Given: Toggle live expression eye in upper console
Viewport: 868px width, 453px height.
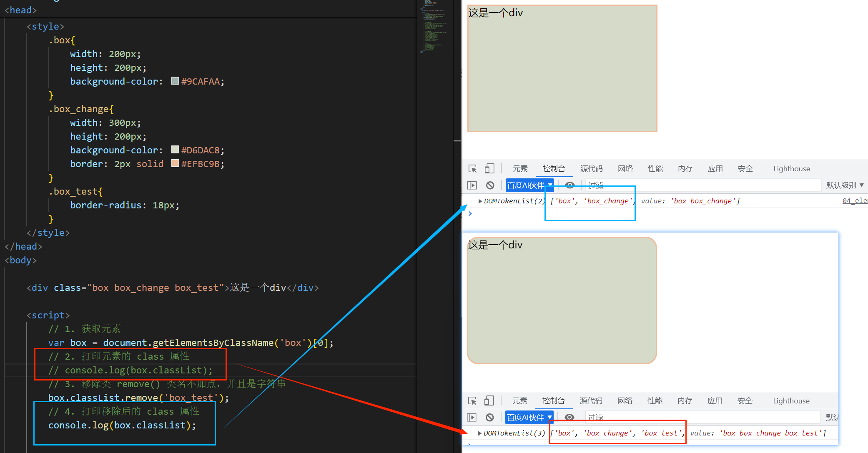Looking at the screenshot, I should click(x=569, y=185).
